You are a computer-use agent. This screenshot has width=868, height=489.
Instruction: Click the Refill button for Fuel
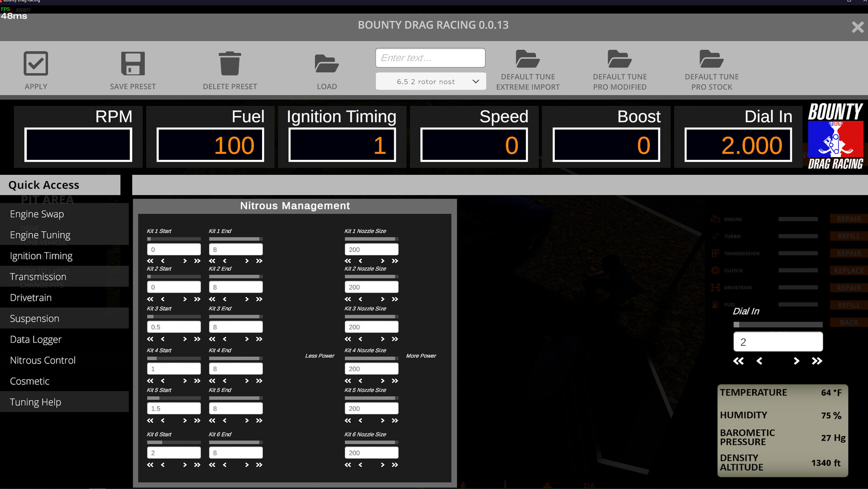(849, 305)
